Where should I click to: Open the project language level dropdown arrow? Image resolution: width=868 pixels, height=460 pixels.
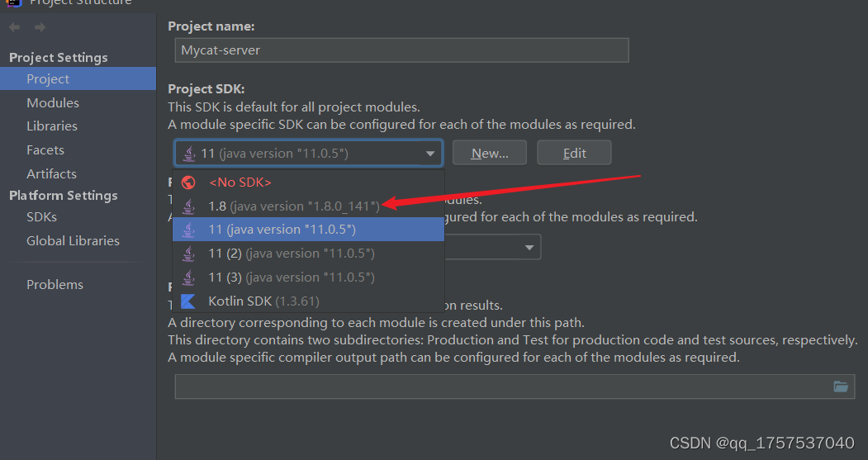pyautogui.click(x=529, y=248)
